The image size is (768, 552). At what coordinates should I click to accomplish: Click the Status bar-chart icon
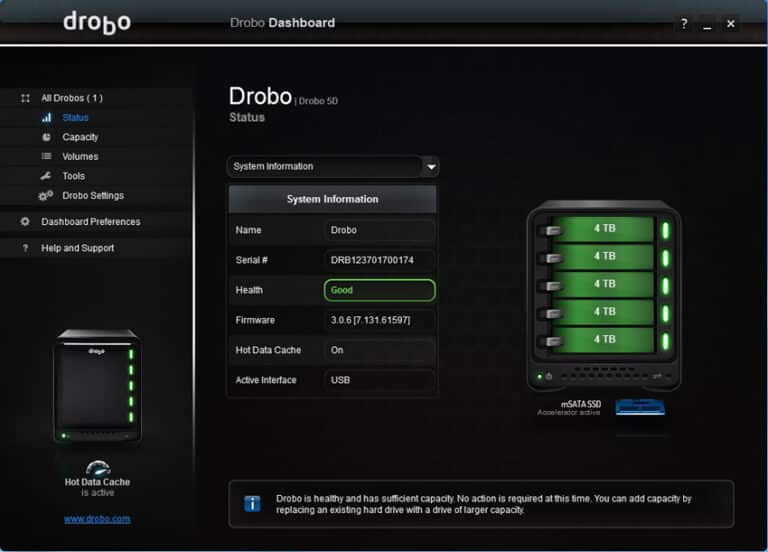click(46, 118)
